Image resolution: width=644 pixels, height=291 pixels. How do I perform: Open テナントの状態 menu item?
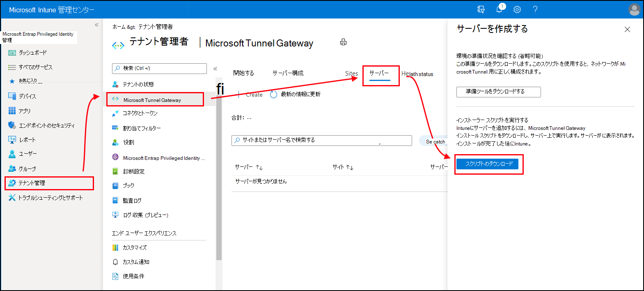[x=138, y=84]
